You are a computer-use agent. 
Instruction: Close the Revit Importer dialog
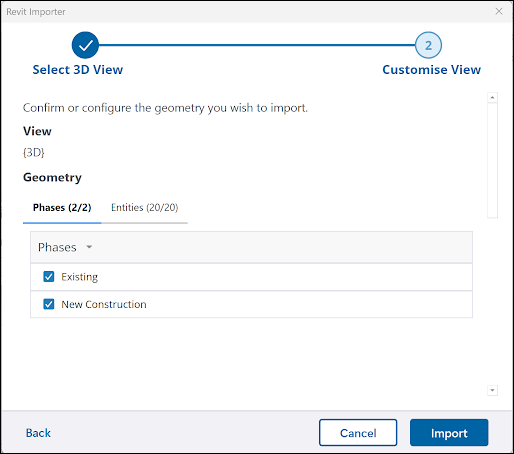coord(499,11)
